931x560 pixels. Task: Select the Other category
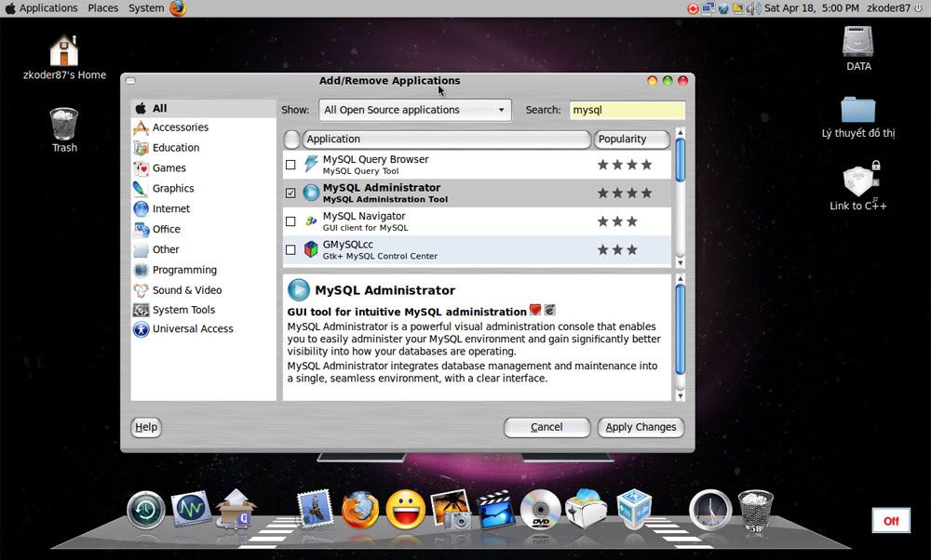click(203, 249)
